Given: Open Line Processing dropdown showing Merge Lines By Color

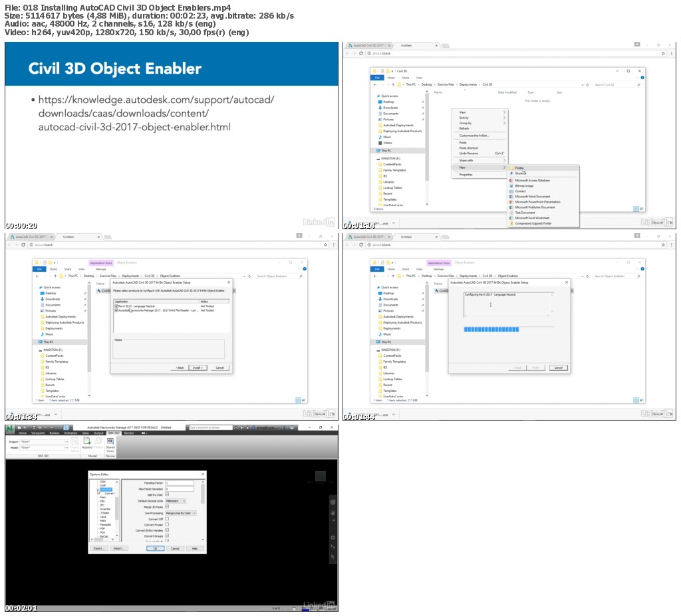Looking at the screenshot, I should [x=181, y=513].
